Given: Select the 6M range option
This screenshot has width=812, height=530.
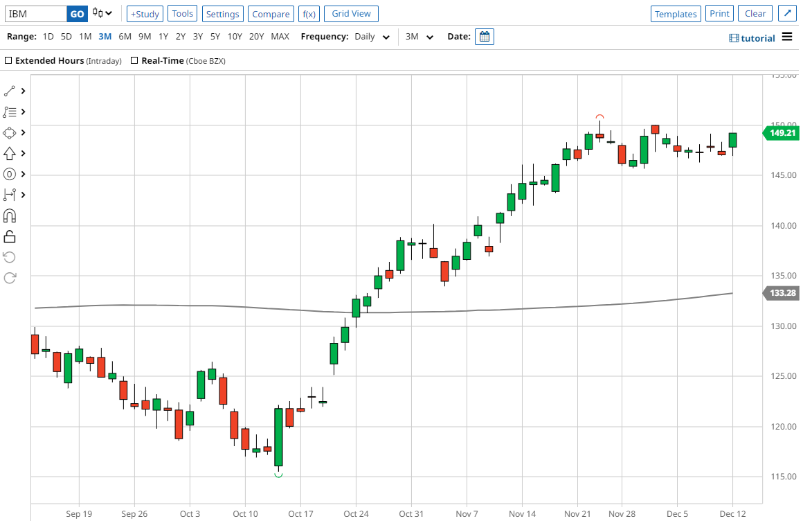Looking at the screenshot, I should click(x=125, y=37).
